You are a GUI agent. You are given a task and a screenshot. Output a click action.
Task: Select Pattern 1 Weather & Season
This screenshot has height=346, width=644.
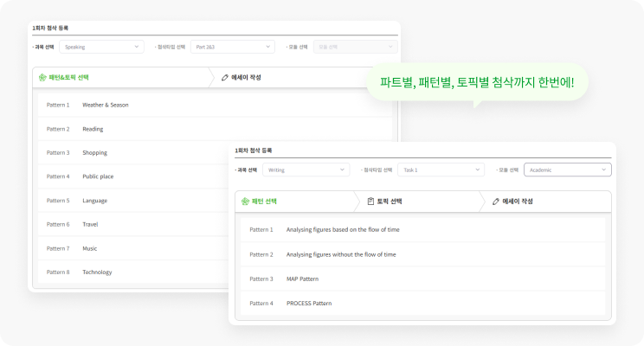tap(215, 105)
